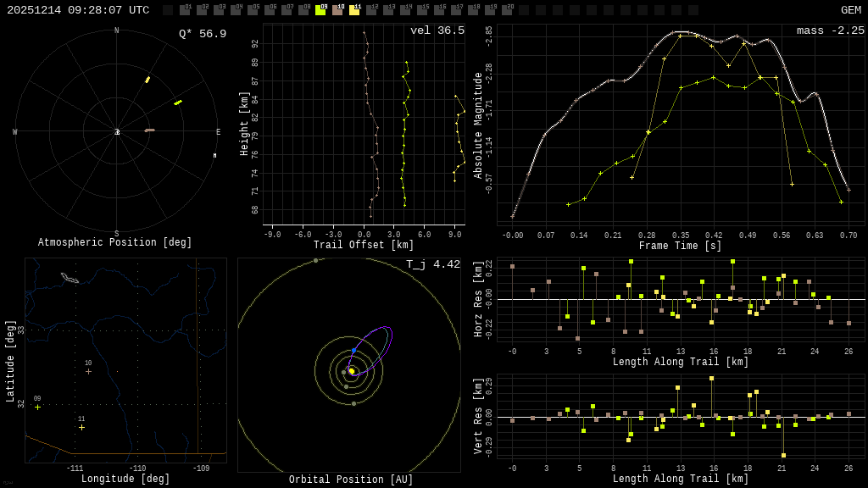
Task: Toggle the green station 09 indicator box
Action: coord(320,10)
